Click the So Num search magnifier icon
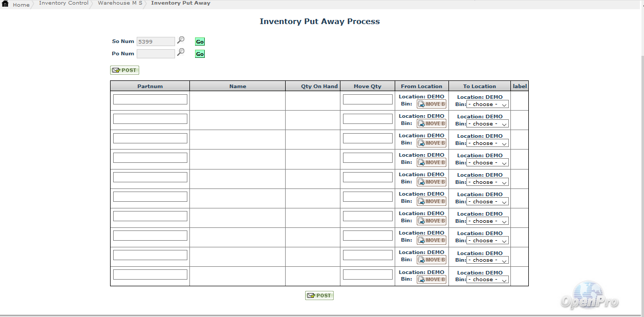Viewport: 644px width, 317px height. pyautogui.click(x=181, y=40)
